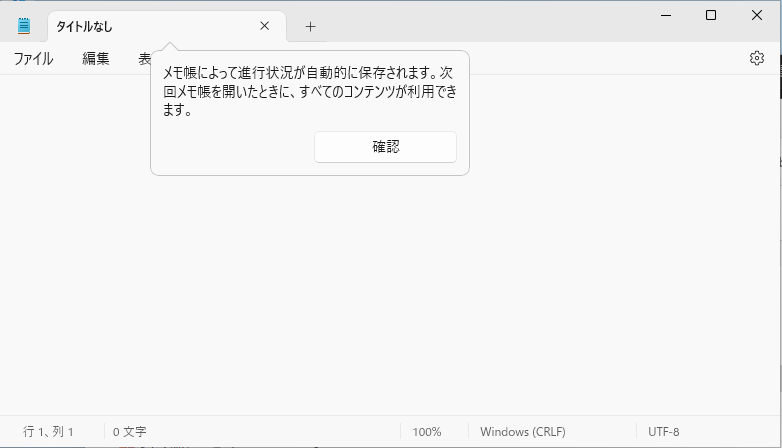Screen dimensions: 782x448
Task: Click the Notepad app icon in title bar
Action: (23, 26)
